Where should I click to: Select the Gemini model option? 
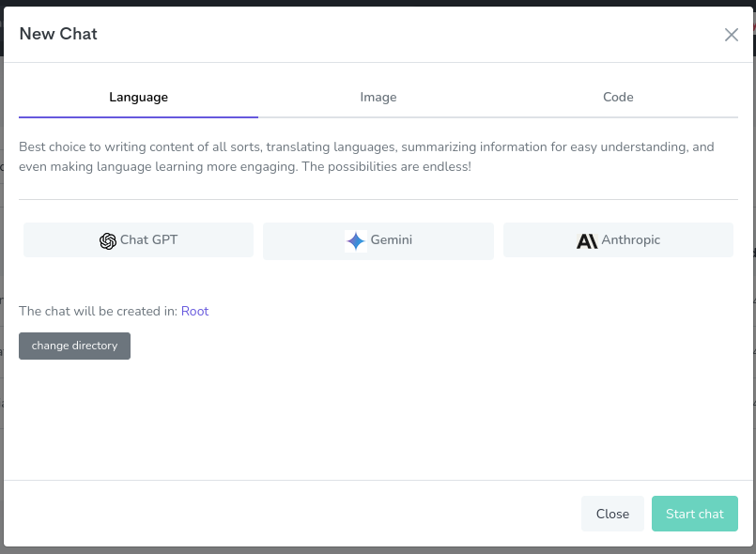coord(378,241)
